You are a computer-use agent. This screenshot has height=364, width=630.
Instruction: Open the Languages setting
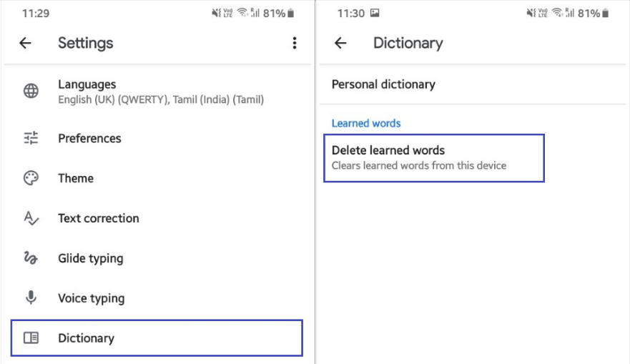coord(157,92)
